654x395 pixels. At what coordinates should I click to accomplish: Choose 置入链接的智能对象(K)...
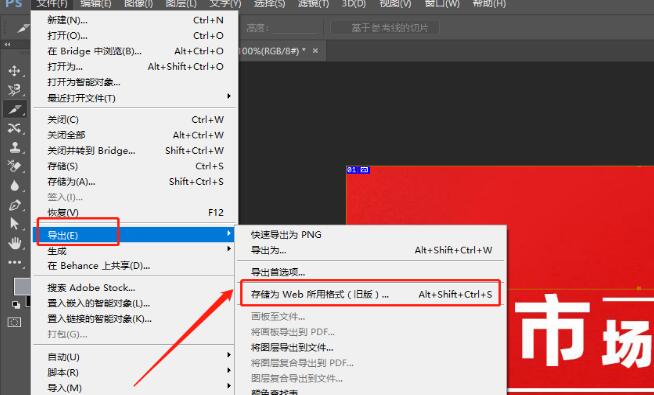click(x=135, y=319)
